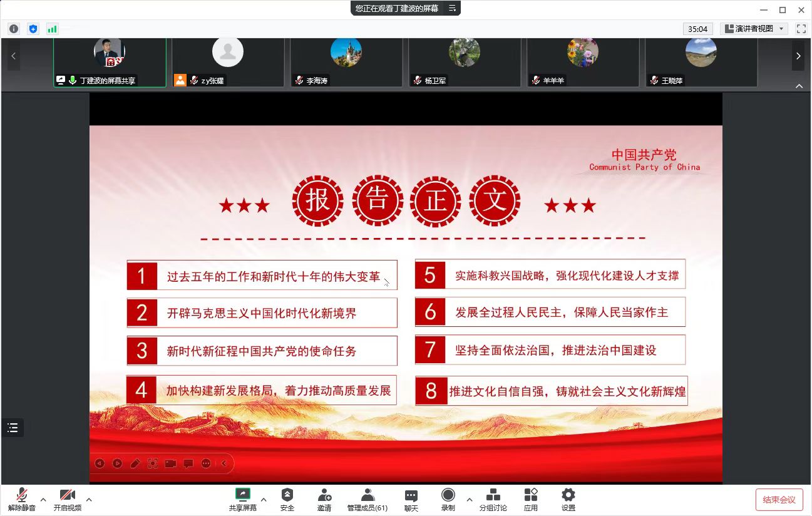Open Manage Participants (管理成员) panel

coord(367,499)
